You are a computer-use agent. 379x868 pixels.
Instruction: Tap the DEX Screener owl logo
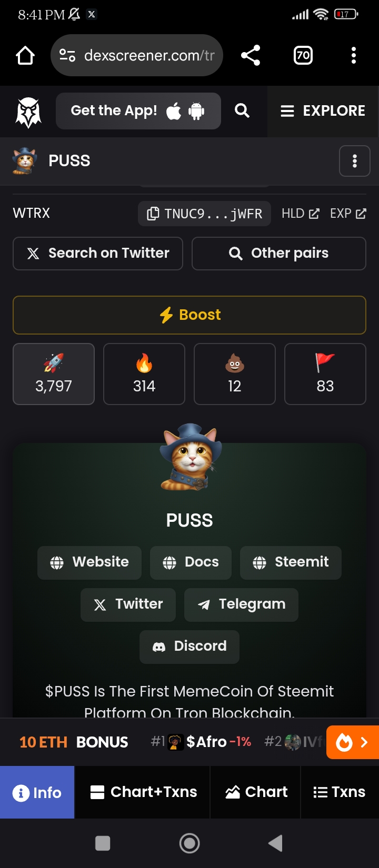(28, 112)
